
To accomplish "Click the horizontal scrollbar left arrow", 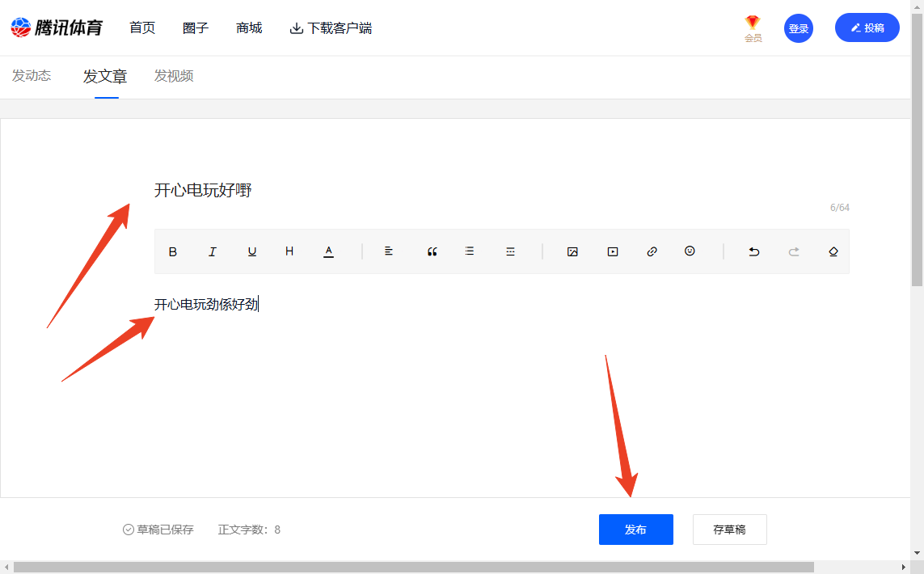I will (x=6, y=568).
